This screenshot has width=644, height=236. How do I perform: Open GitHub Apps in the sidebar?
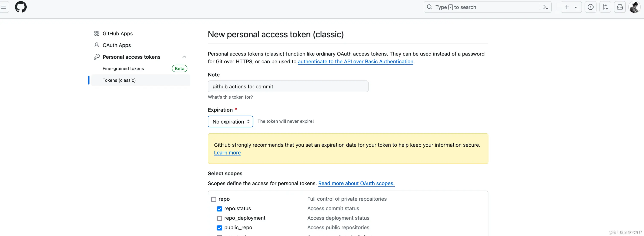(x=118, y=34)
